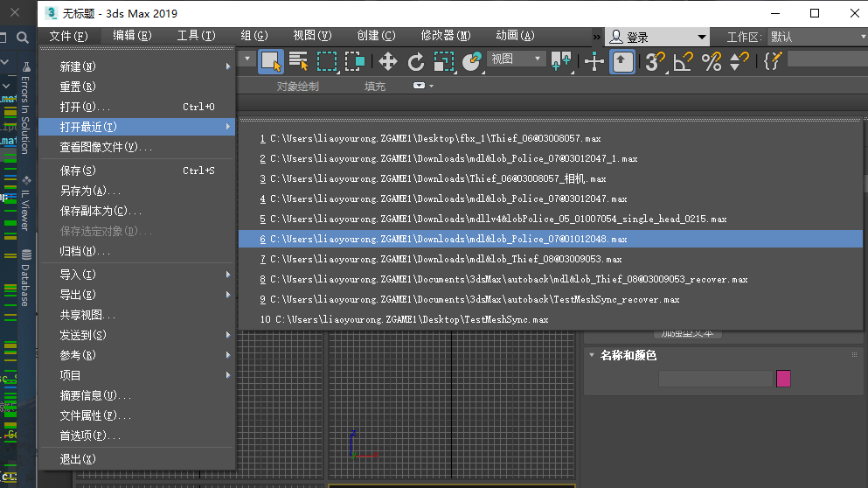This screenshot has height=488, width=868.
Task: Toggle Keyboard Shortcut Override button
Action: 622,61
